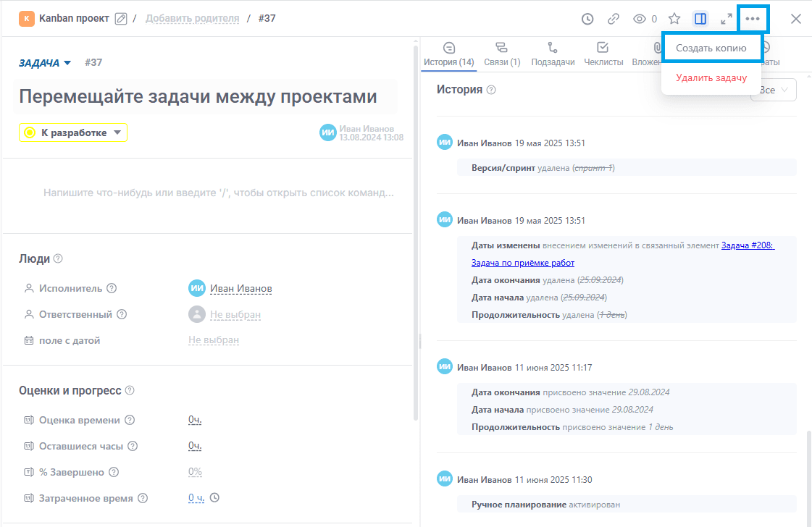812x527 pixels.
Task: Click timer icon next to Затраченное время value
Action: pos(214,498)
